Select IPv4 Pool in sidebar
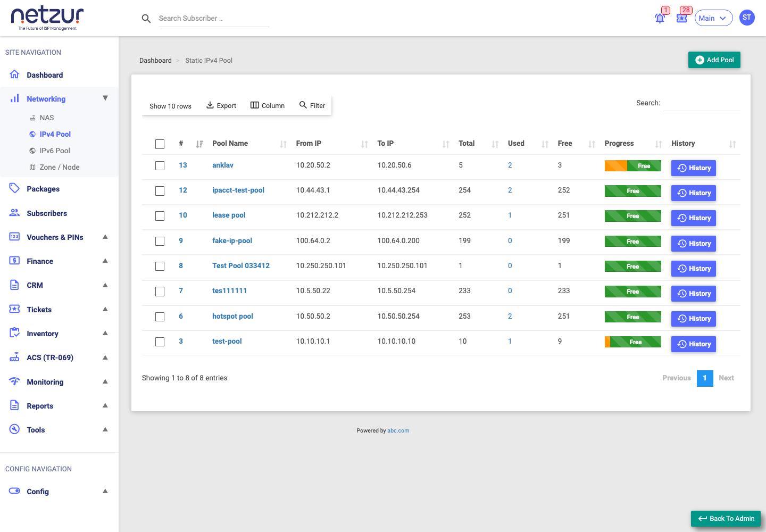766x532 pixels. point(55,134)
